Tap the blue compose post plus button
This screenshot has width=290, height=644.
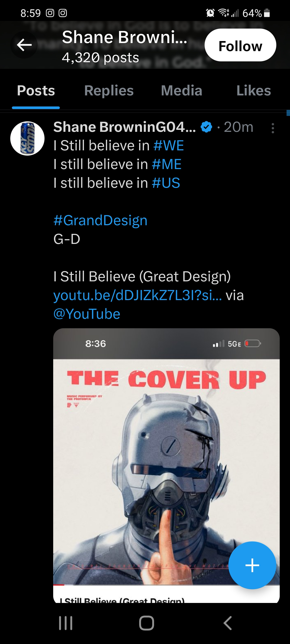point(252,565)
